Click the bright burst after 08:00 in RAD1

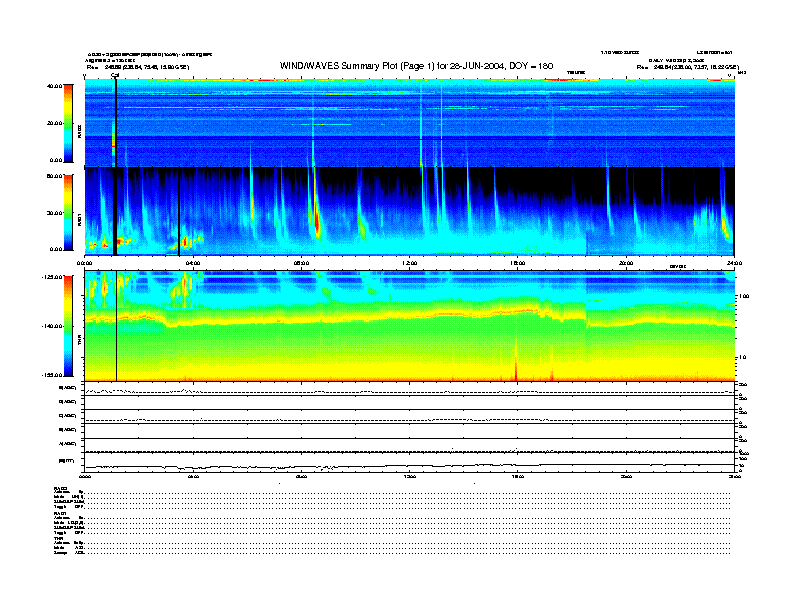tap(316, 220)
